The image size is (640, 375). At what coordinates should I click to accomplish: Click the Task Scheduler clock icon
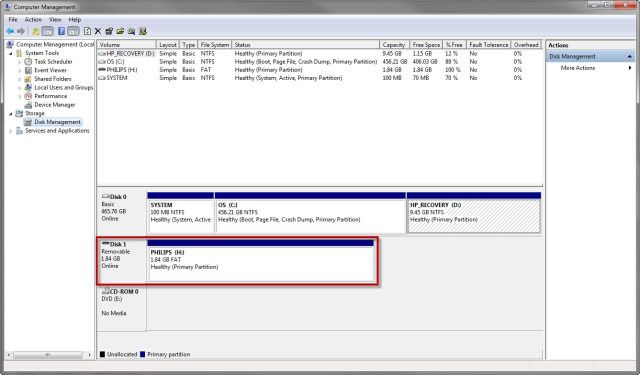click(x=28, y=62)
